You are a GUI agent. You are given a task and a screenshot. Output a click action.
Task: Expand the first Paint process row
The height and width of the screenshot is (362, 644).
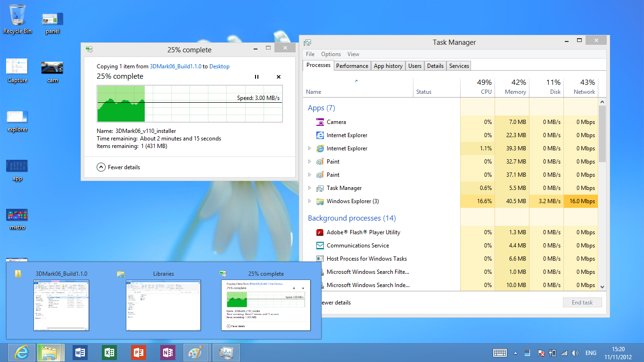pos(309,162)
